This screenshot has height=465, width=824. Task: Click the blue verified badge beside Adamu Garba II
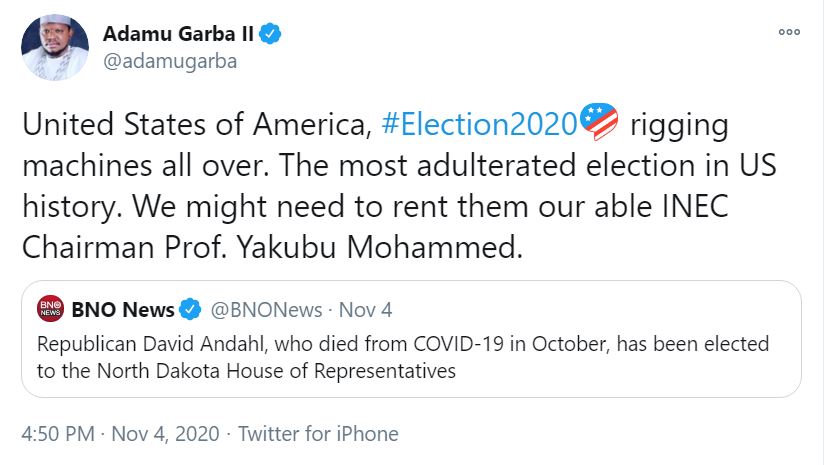(x=271, y=34)
